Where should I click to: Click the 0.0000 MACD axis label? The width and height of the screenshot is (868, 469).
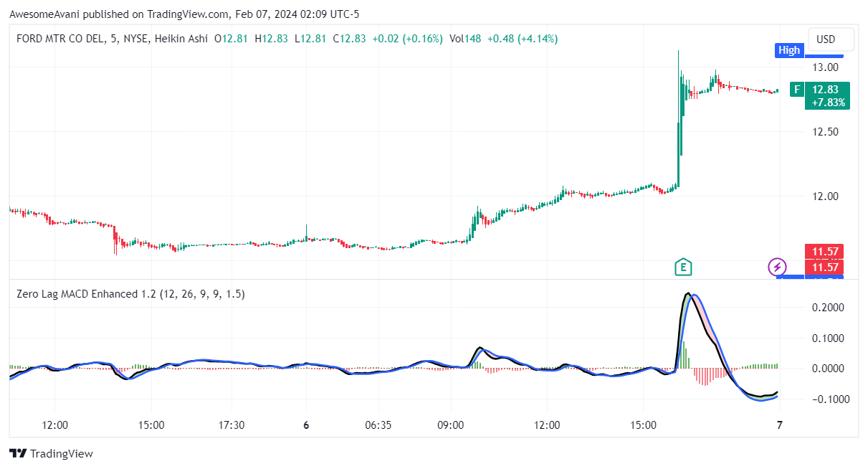(827, 369)
